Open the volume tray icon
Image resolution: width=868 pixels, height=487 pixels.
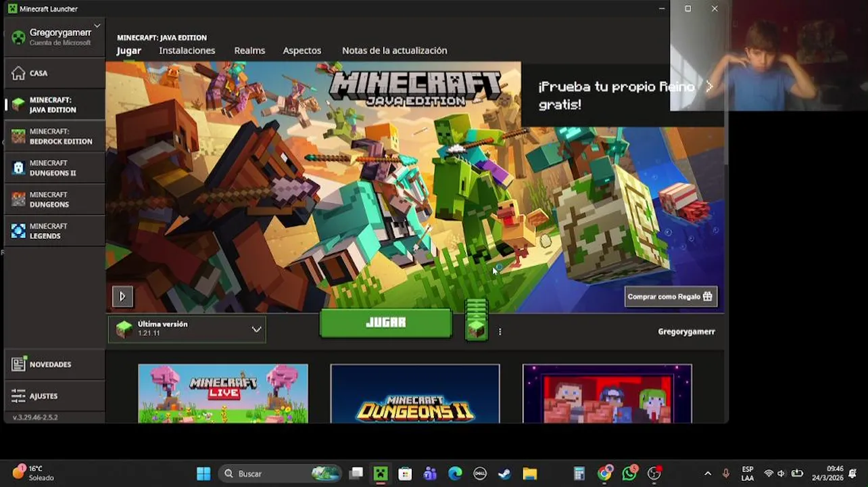point(781,473)
